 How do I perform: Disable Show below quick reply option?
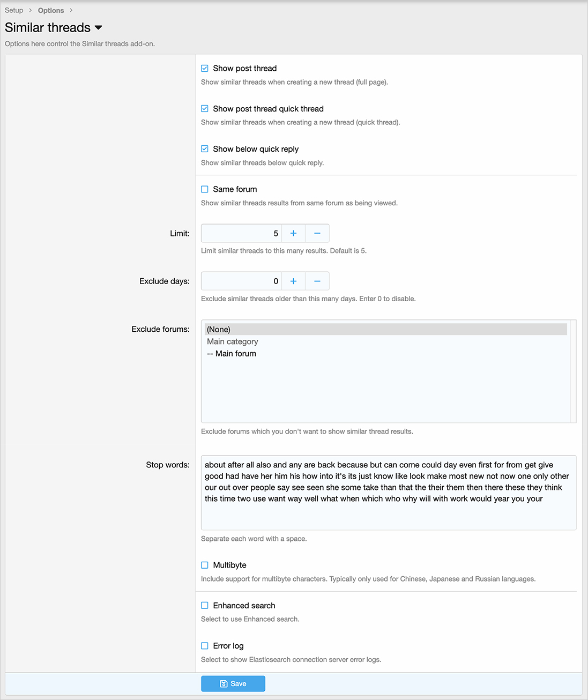tap(205, 148)
